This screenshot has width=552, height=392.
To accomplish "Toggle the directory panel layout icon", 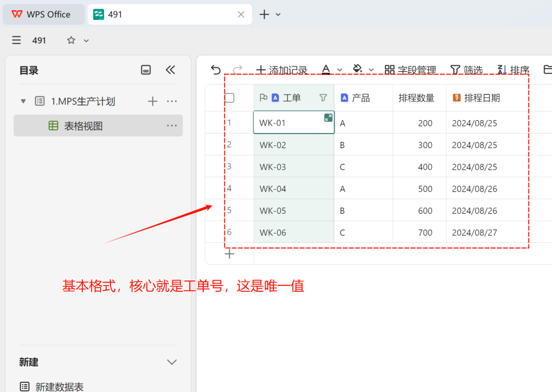I will (146, 70).
